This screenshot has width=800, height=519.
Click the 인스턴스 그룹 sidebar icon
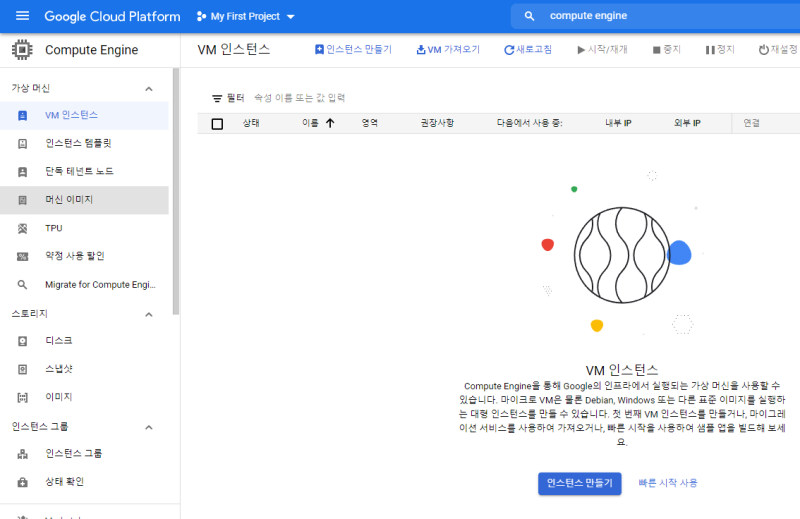coord(23,454)
